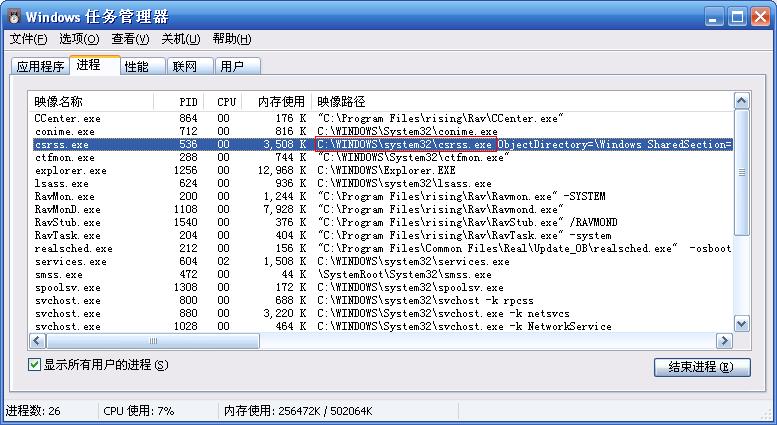
Task: Select the conime.exe process
Action: 381,131
